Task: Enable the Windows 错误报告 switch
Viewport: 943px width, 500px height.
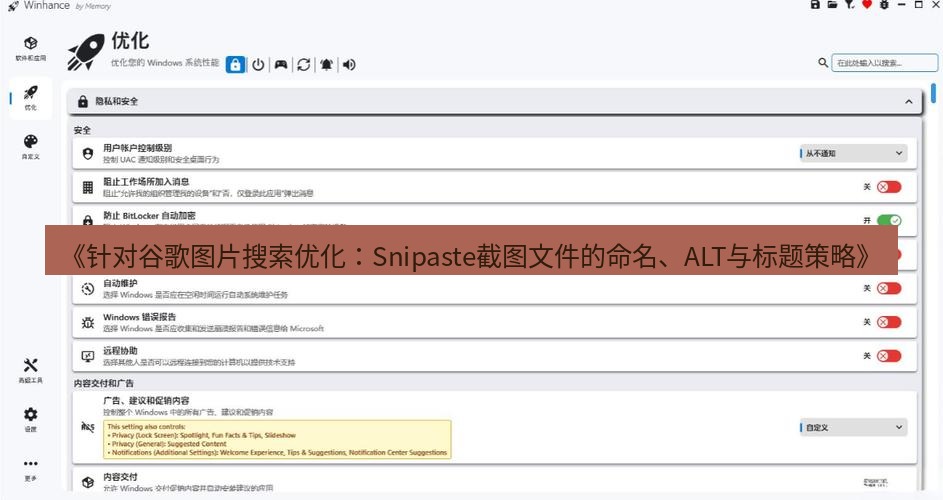Action: point(889,322)
